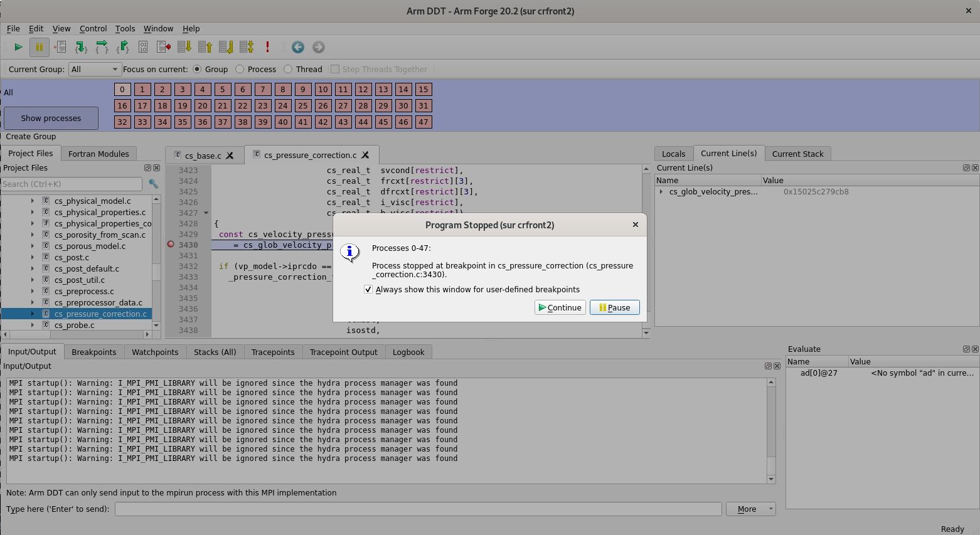The width and height of the screenshot is (980, 535).
Task: Close the Current Line(s) panel
Action: coord(975,168)
